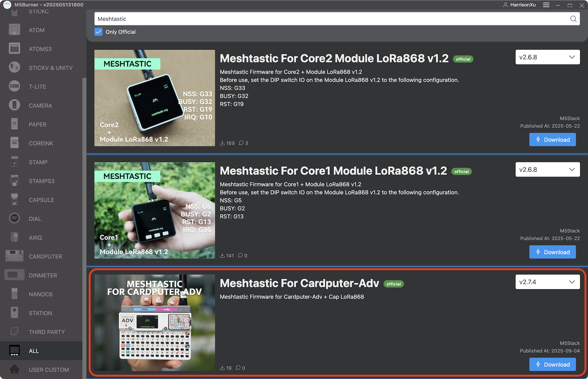Open the CAPSULE device icon
The image size is (588, 379).
point(14,199)
